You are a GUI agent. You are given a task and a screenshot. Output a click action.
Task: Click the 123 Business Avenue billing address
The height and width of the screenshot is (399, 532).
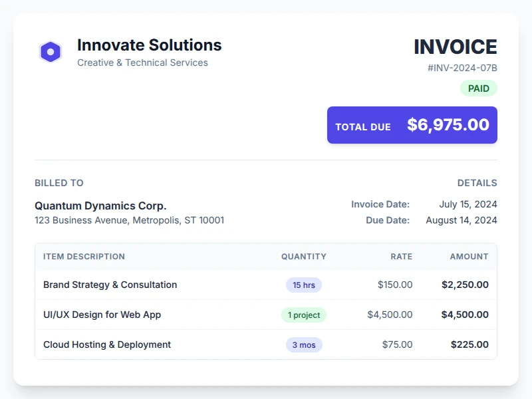[129, 220]
